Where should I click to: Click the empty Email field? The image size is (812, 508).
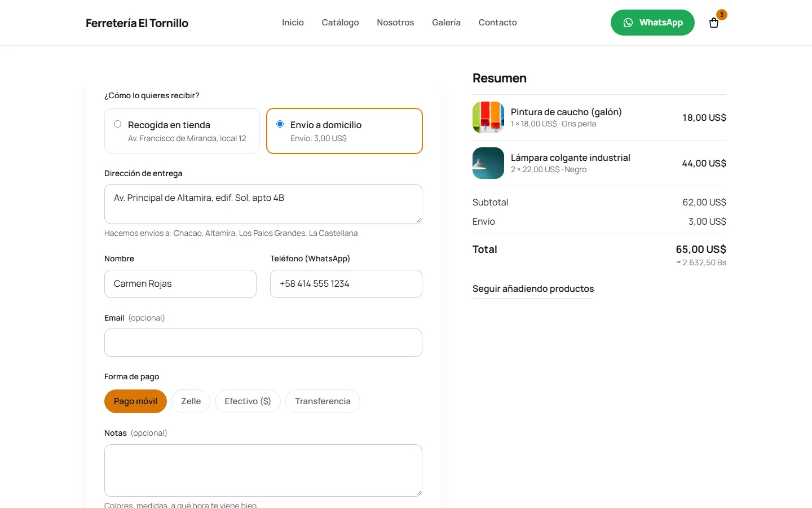point(263,343)
